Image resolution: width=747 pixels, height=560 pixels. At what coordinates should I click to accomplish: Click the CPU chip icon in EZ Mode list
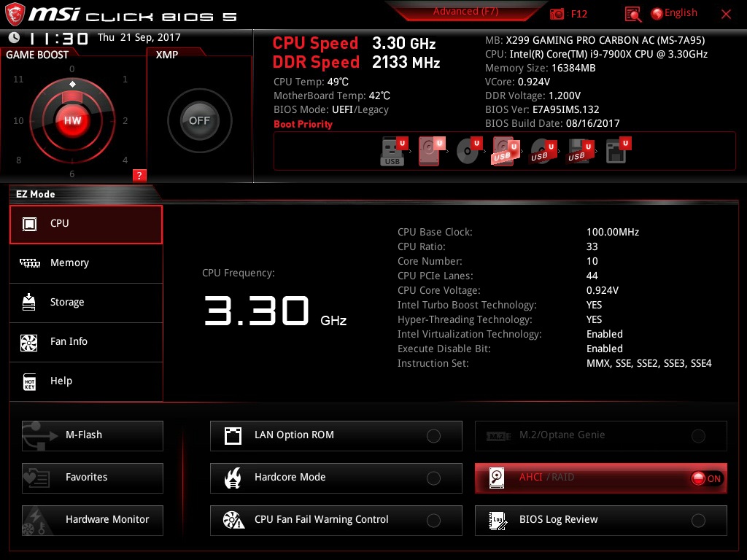coord(29,224)
